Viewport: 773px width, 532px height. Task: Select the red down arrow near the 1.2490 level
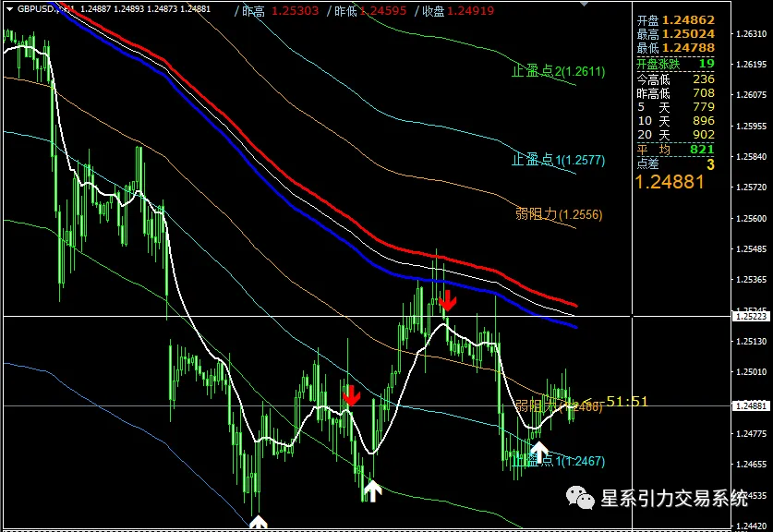point(352,395)
